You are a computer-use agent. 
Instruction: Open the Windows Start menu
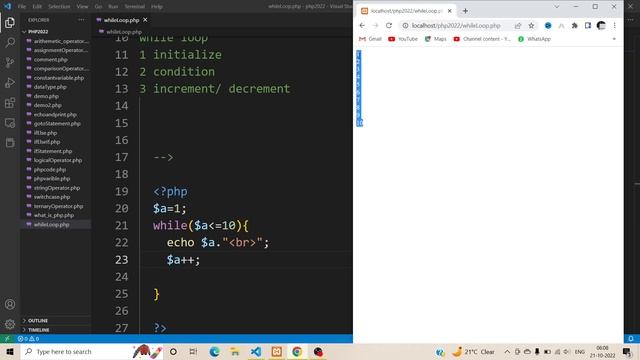coord(10,351)
